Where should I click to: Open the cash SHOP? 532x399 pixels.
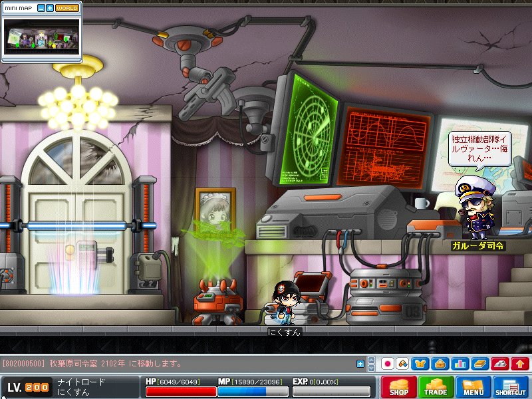pos(398,387)
